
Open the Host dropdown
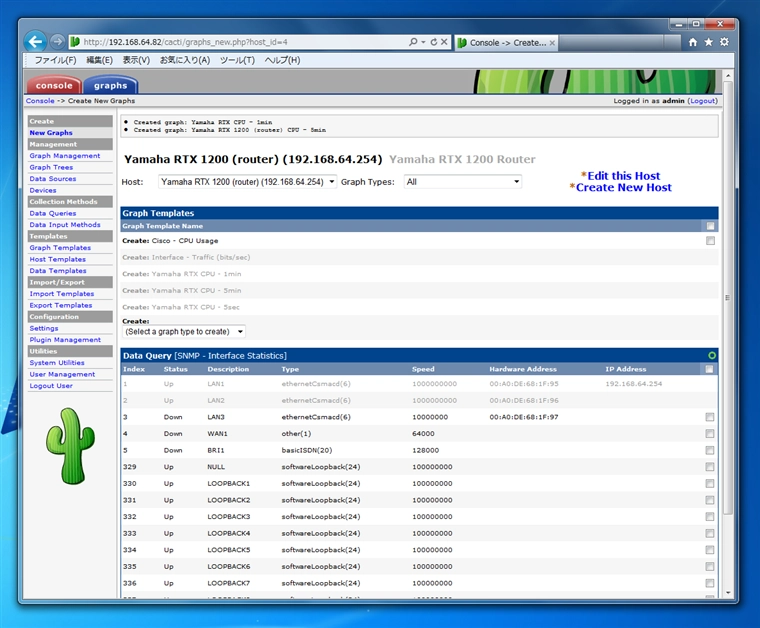[247, 182]
